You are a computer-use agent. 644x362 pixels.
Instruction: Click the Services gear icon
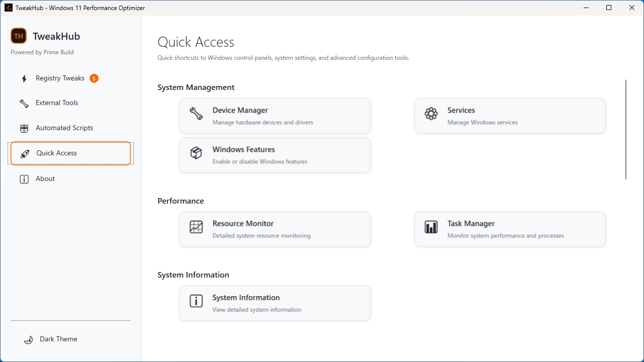click(x=431, y=114)
